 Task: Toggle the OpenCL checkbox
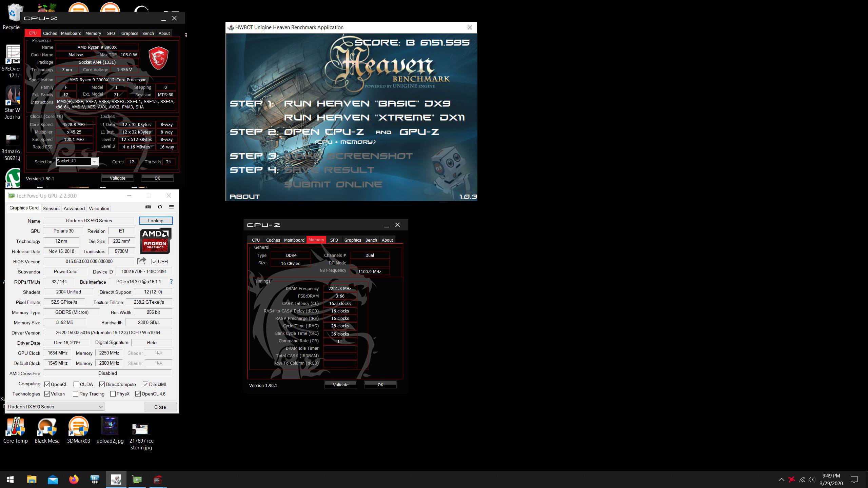tap(47, 384)
